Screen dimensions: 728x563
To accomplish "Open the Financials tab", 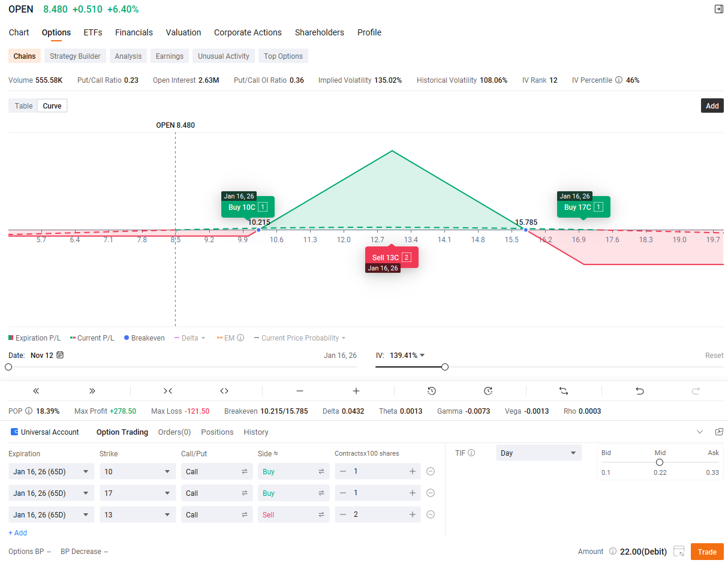I will coord(134,32).
